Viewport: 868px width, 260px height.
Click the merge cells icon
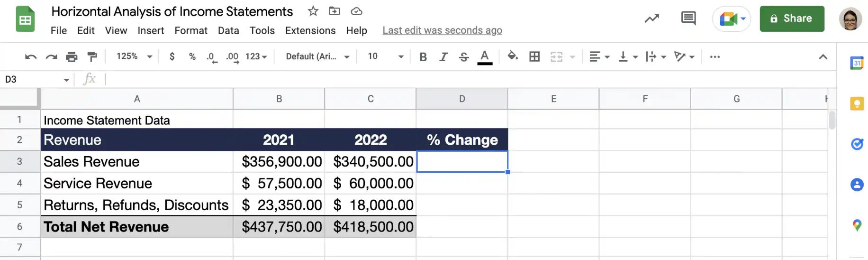pyautogui.click(x=556, y=57)
